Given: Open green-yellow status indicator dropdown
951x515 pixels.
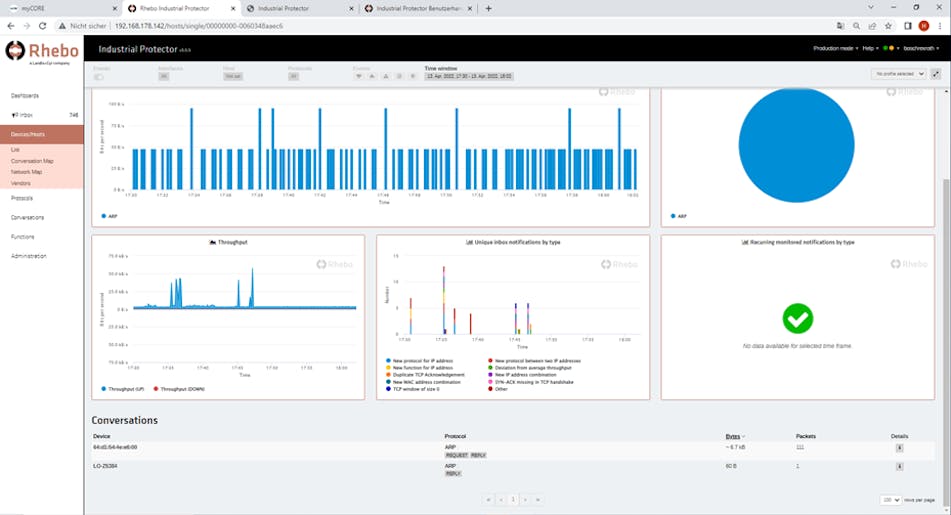Looking at the screenshot, I should [890, 49].
